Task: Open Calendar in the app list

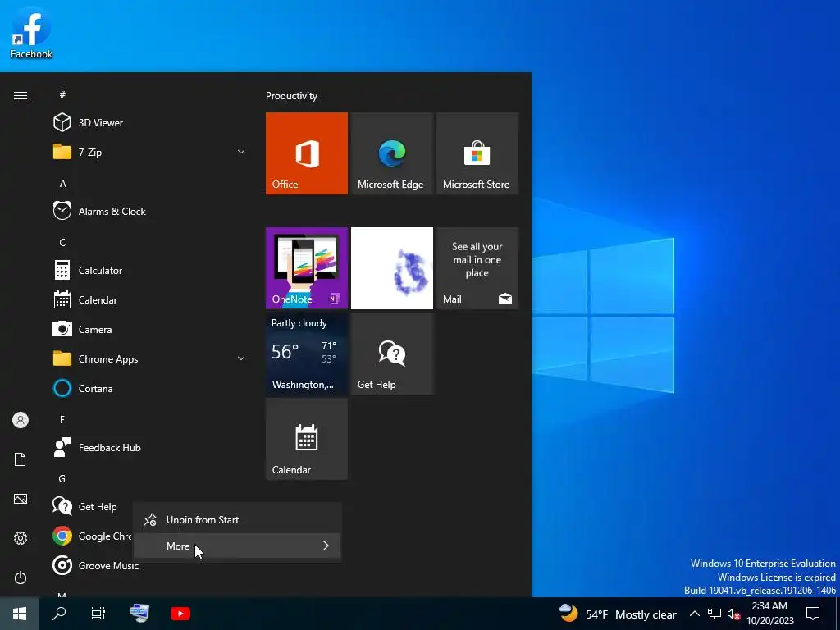Action: [x=149, y=300]
